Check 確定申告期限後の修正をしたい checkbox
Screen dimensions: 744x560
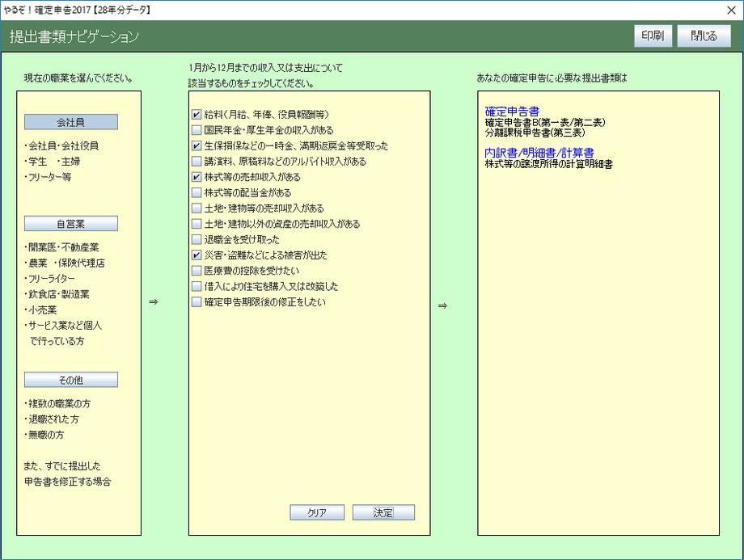click(x=197, y=302)
